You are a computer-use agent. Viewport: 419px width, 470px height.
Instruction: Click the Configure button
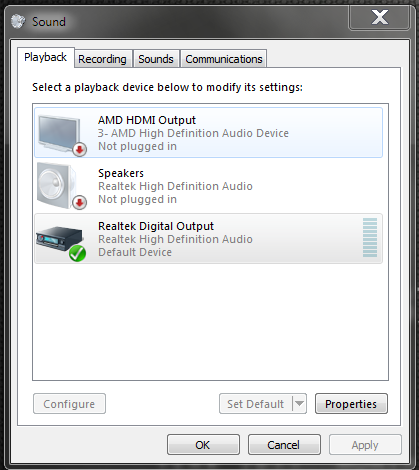coord(69,404)
